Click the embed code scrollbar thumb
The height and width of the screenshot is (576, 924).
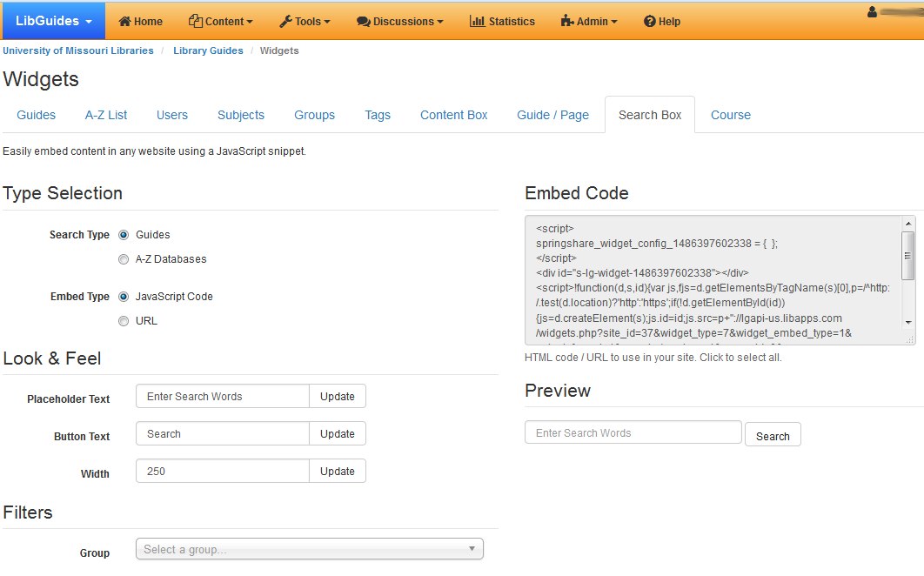[908, 255]
